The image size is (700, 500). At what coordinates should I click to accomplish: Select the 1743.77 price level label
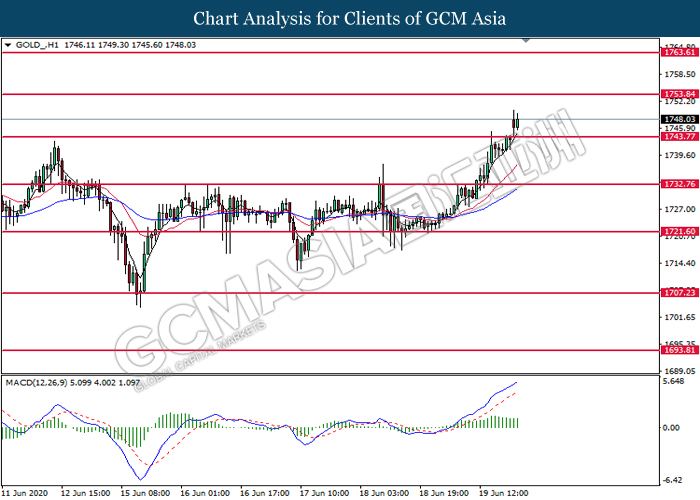[x=679, y=137]
